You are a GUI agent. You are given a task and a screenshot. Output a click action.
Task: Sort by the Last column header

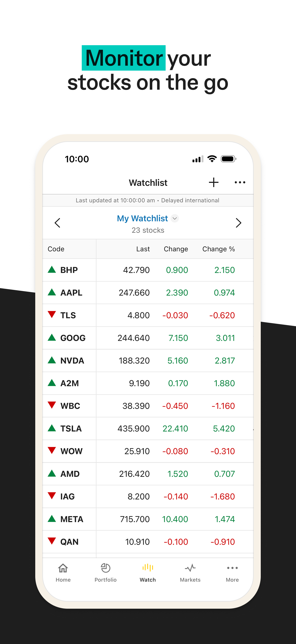143,249
